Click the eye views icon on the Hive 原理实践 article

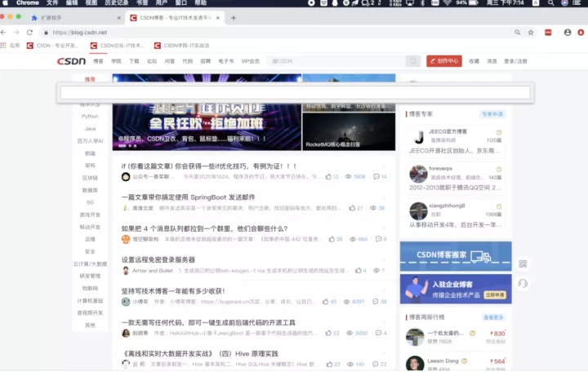tap(350, 364)
